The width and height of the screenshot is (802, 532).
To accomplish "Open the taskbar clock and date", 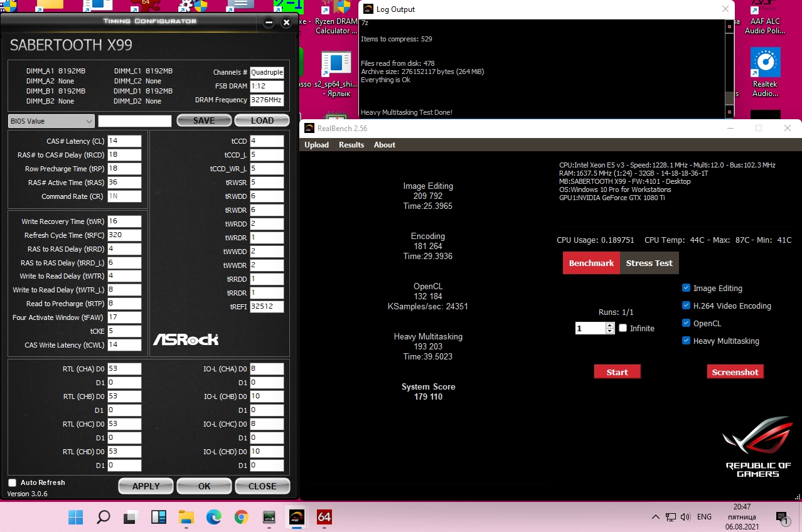I will click(742, 517).
